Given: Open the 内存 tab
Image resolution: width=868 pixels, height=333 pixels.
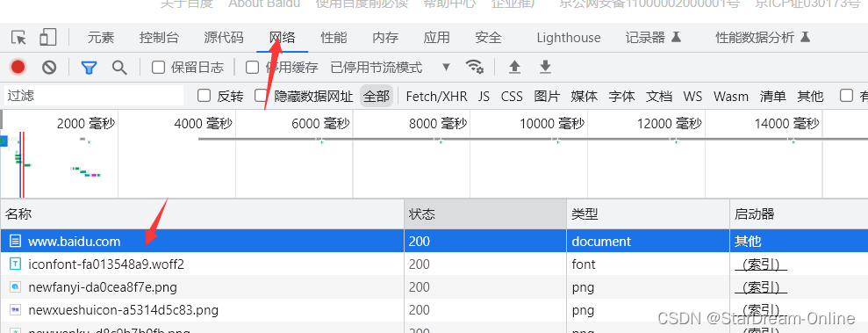Looking at the screenshot, I should coord(385,38).
